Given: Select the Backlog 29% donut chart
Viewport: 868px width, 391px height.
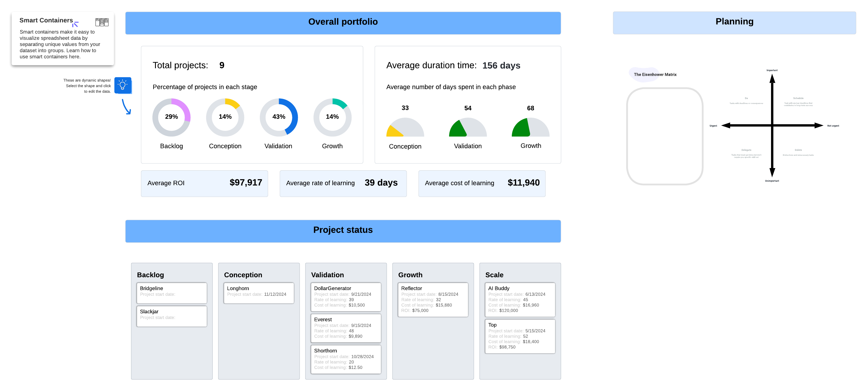Looking at the screenshot, I should (x=171, y=117).
